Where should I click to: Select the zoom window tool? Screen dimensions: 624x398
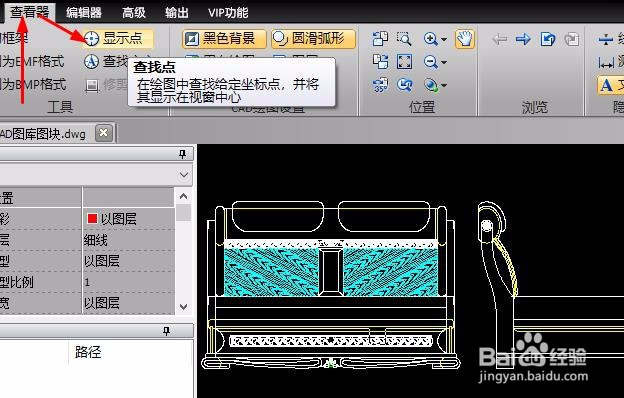[404, 39]
